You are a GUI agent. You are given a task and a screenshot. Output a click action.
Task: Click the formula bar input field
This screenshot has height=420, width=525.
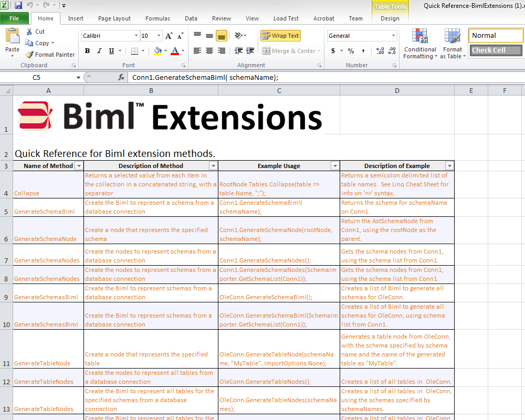327,77
